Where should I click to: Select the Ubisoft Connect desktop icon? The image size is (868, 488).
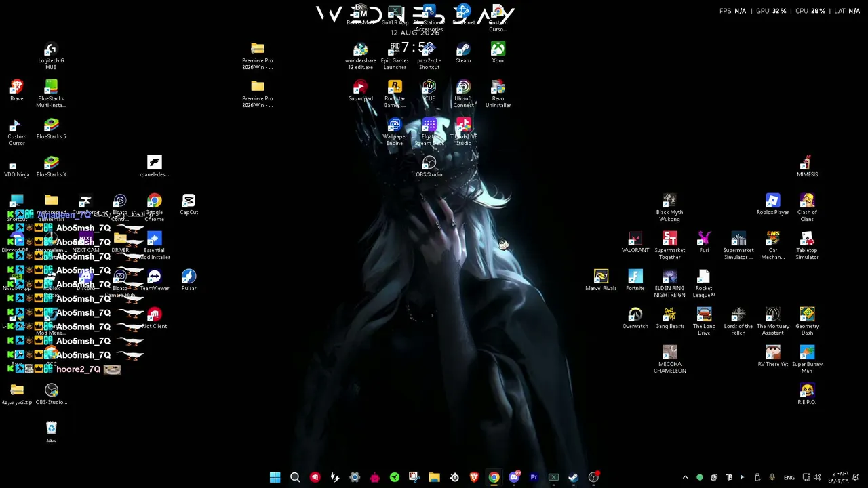[x=463, y=94]
